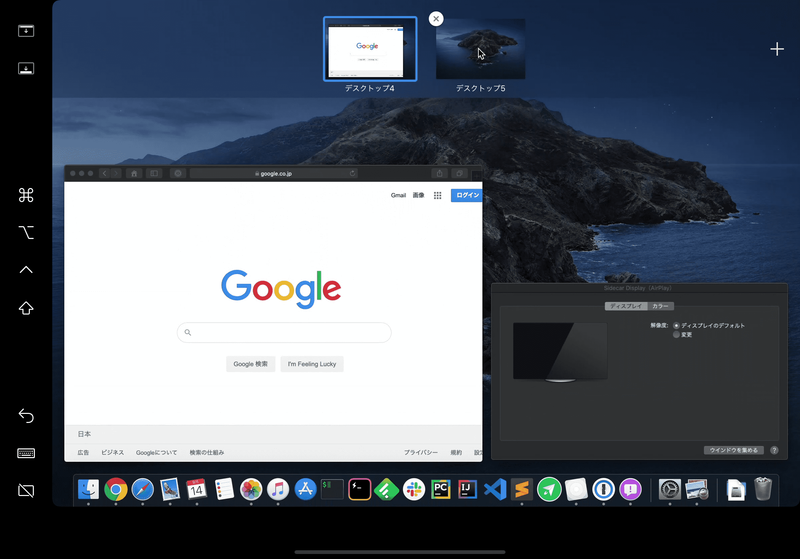The image size is (800, 559).
Task: Tap the Option modifier key in sidebar
Action: pos(26,233)
